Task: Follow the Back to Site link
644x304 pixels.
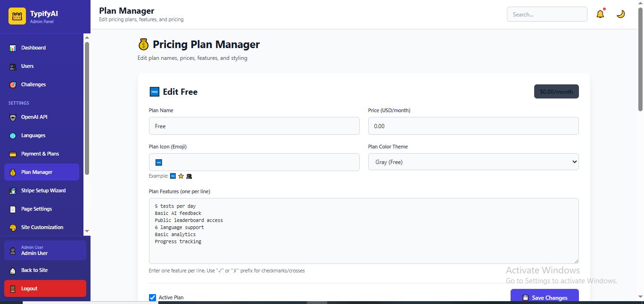Action: (x=34, y=270)
